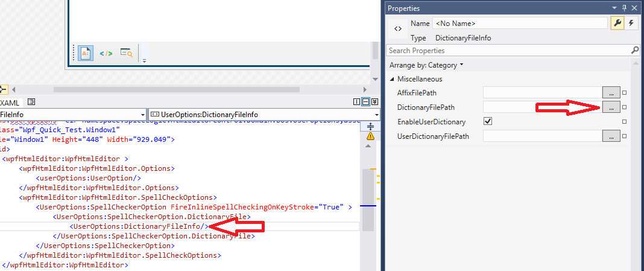Open the UserOptions:DictionaryFileInfo dropdown
The image size is (644, 271).
pyautogui.click(x=376, y=114)
